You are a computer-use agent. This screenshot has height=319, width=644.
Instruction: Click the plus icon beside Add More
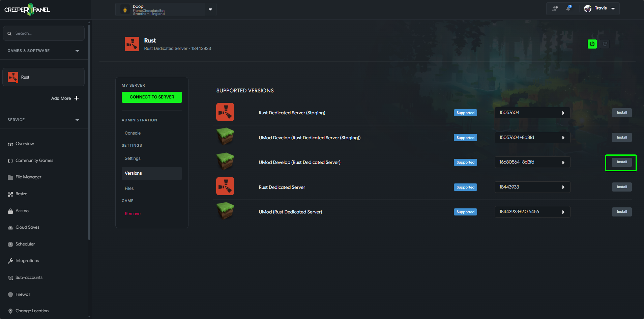[77, 98]
